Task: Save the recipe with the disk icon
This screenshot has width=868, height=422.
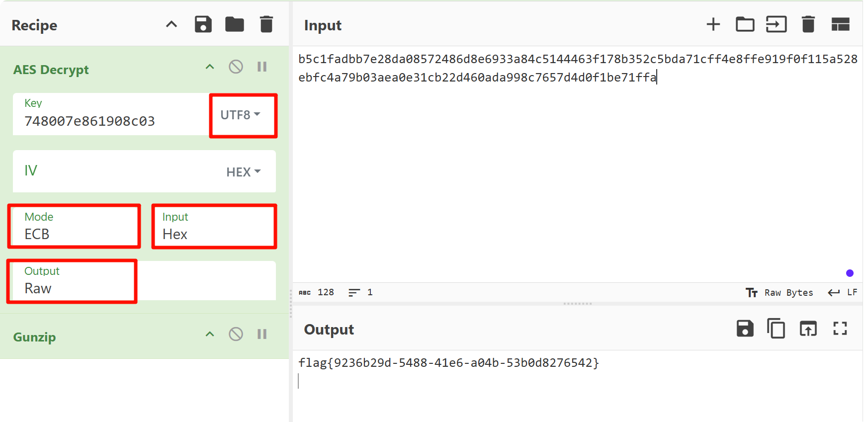Action: click(203, 24)
